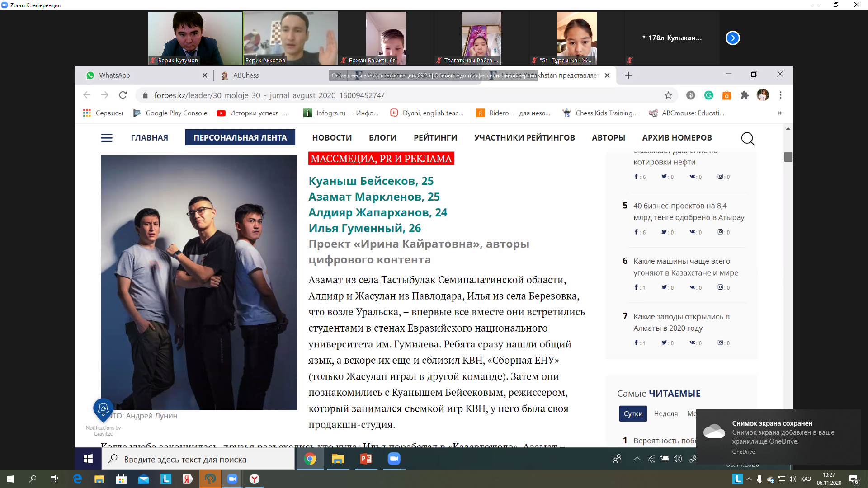Viewport: 868px width, 488px height.
Task: Open Yandex Browser from the taskbar
Action: (x=255, y=479)
